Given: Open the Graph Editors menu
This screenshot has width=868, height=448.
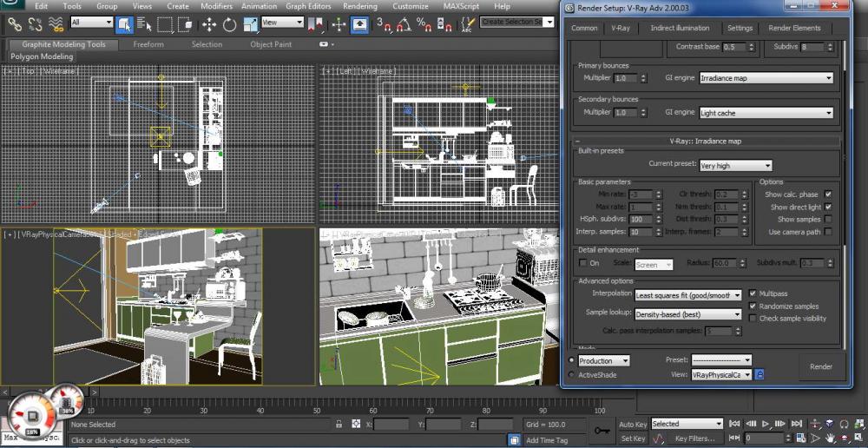Looking at the screenshot, I should click(x=308, y=6).
